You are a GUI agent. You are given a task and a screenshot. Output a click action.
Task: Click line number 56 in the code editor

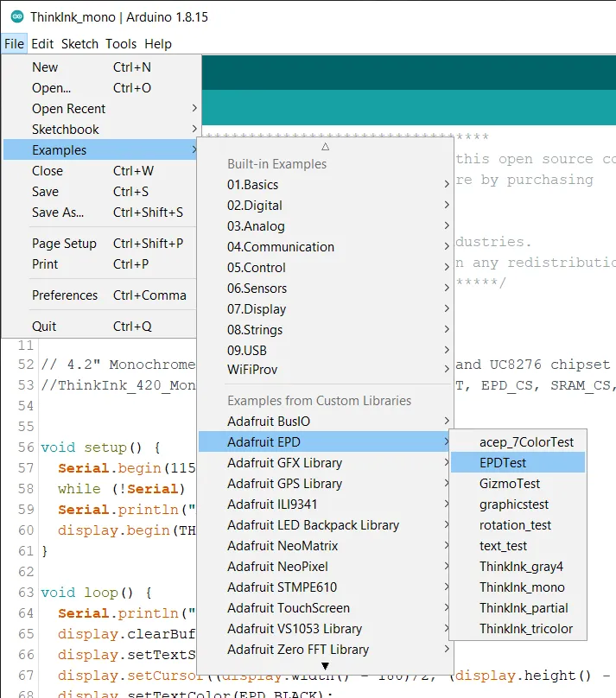click(26, 447)
